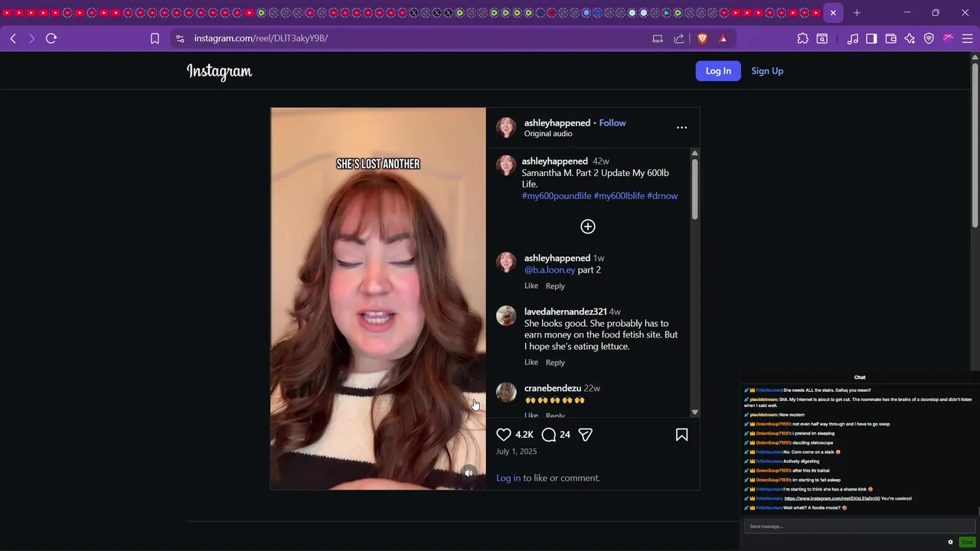980x551 pixels.
Task: Open the Brave Wallet icon
Action: click(x=890, y=38)
